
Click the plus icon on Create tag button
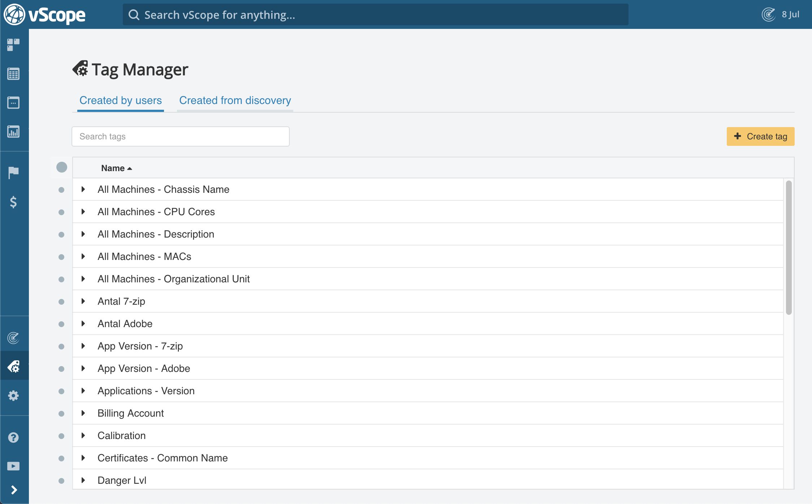click(738, 136)
